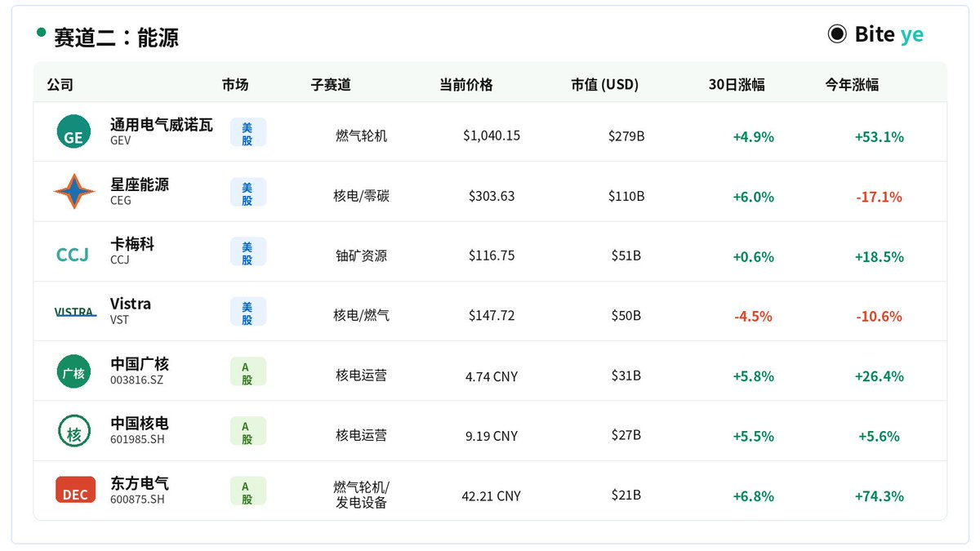Screen dimensions: 980x551
Task: Click the $50B market cap value
Action: pos(626,315)
